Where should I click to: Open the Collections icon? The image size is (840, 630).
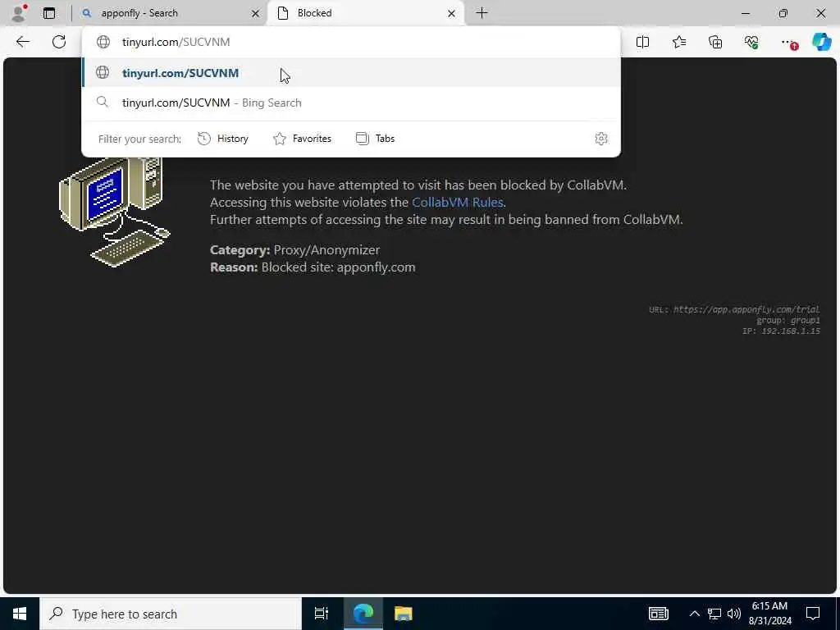pos(715,42)
